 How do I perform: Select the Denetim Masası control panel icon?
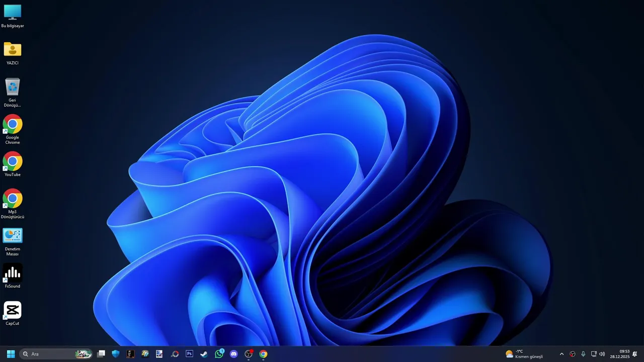point(13,241)
